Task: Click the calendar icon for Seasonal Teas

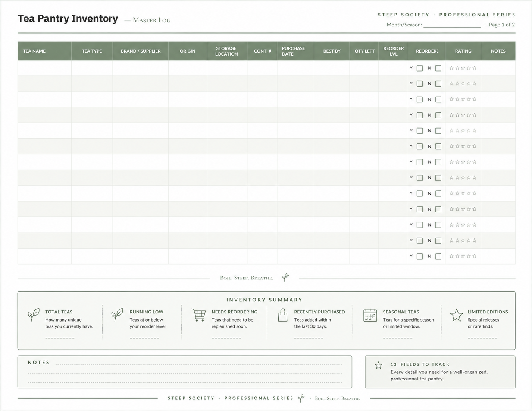Action: [370, 315]
